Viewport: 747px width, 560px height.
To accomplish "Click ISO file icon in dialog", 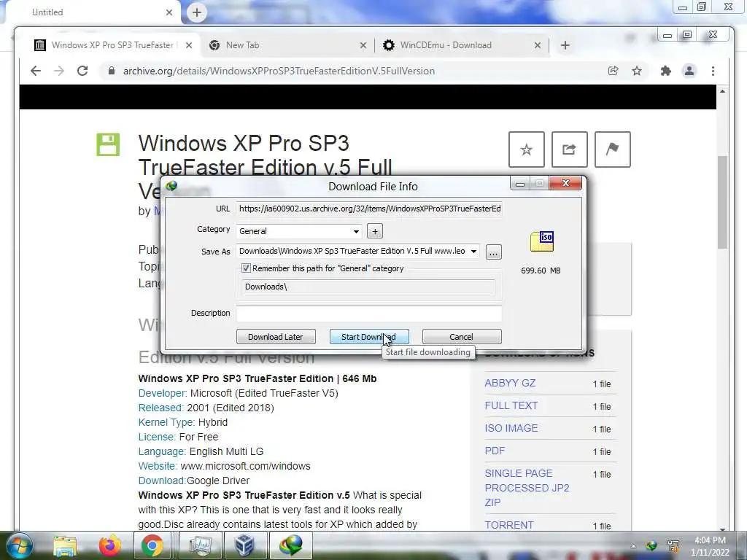I will tap(542, 241).
